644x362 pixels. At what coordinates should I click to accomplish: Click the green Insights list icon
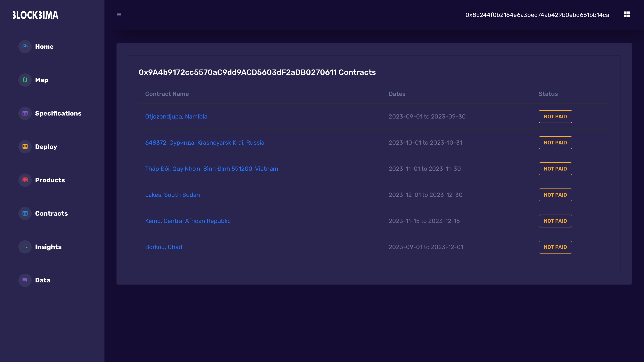pyautogui.click(x=25, y=247)
